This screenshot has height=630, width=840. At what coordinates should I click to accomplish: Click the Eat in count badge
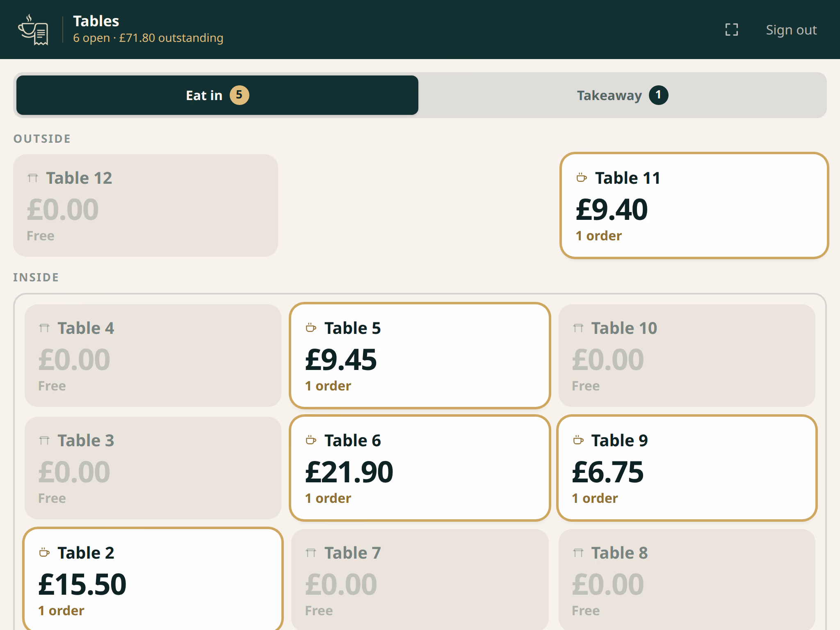tap(239, 95)
